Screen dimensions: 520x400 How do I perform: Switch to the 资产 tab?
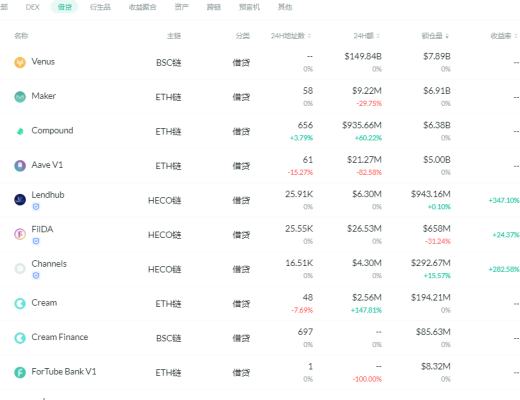[x=182, y=7]
